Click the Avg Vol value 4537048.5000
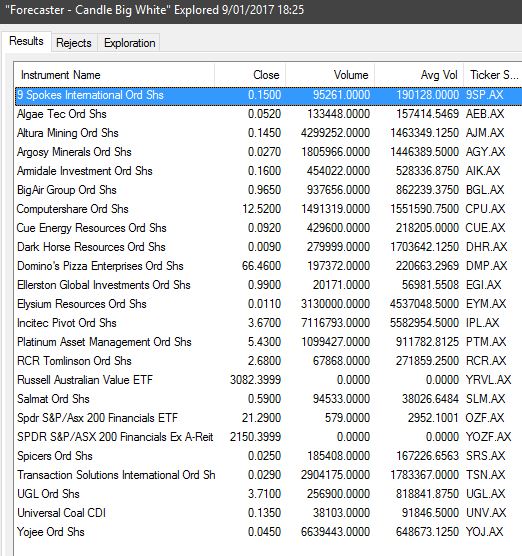 pyautogui.click(x=424, y=304)
